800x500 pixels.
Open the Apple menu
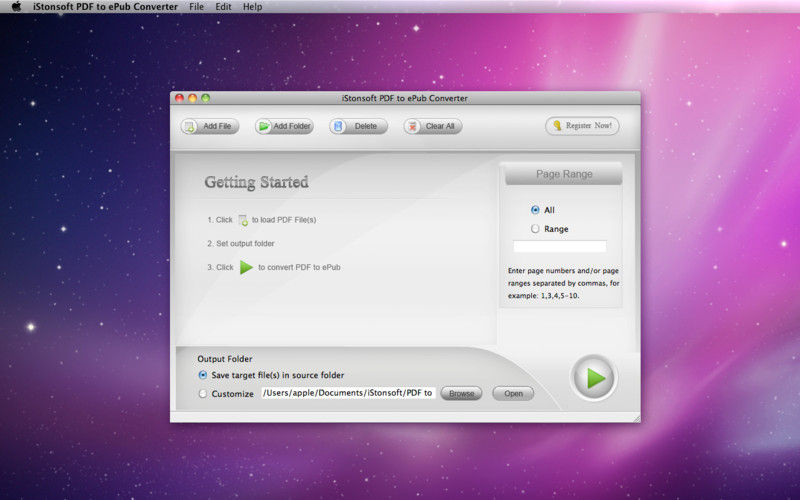pos(16,7)
